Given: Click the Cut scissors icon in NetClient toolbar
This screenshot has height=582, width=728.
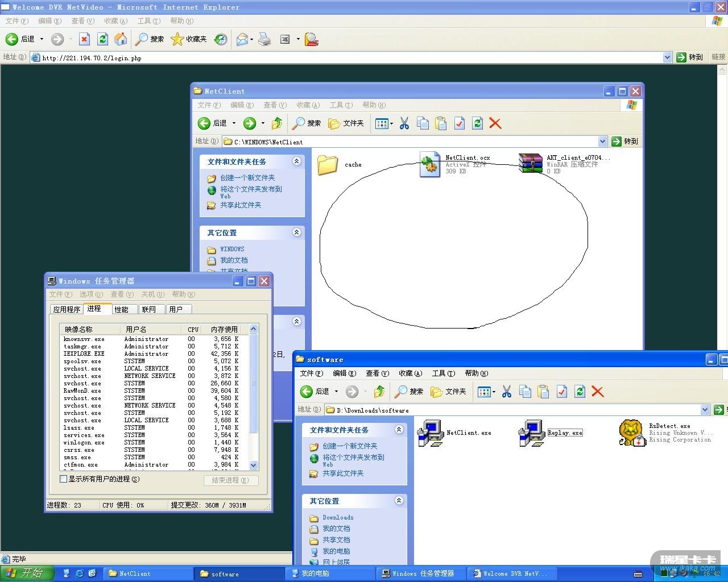Looking at the screenshot, I should pos(404,123).
